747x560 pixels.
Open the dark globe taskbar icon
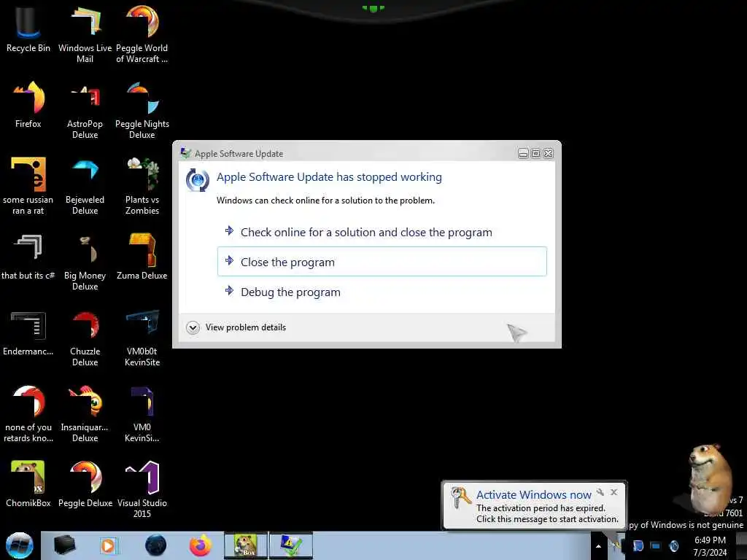(155, 545)
